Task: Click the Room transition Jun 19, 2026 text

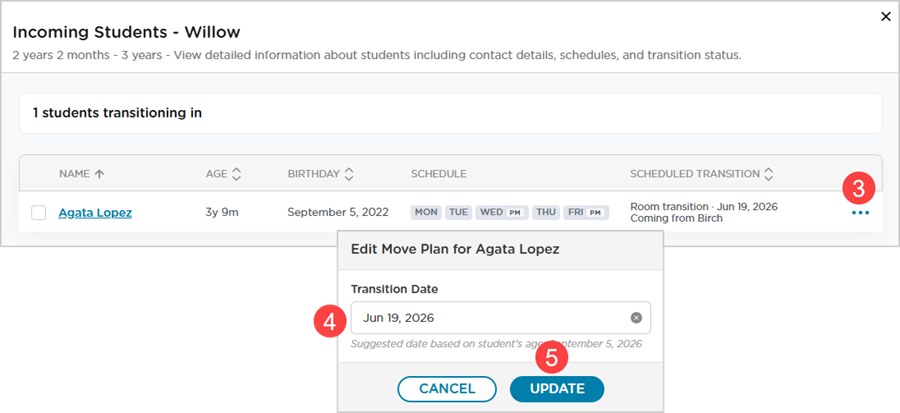Action: coord(704,206)
